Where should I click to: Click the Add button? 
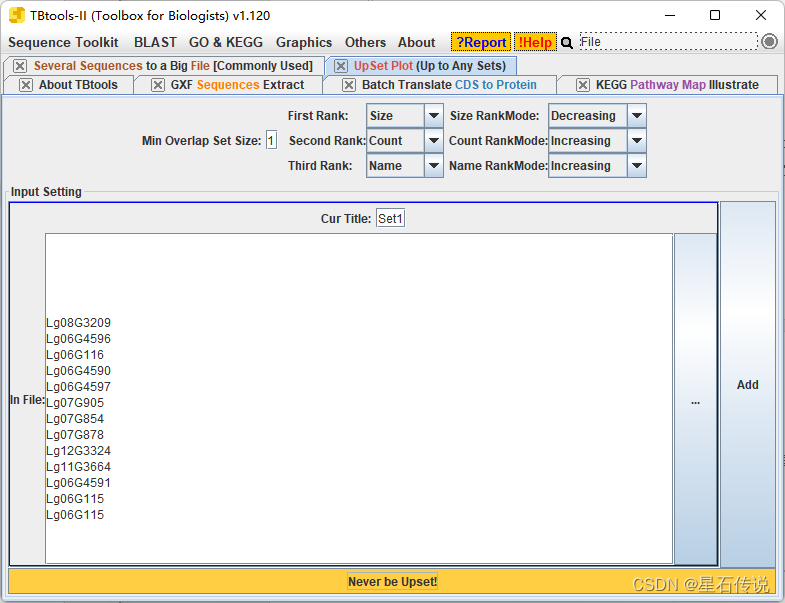tap(747, 385)
